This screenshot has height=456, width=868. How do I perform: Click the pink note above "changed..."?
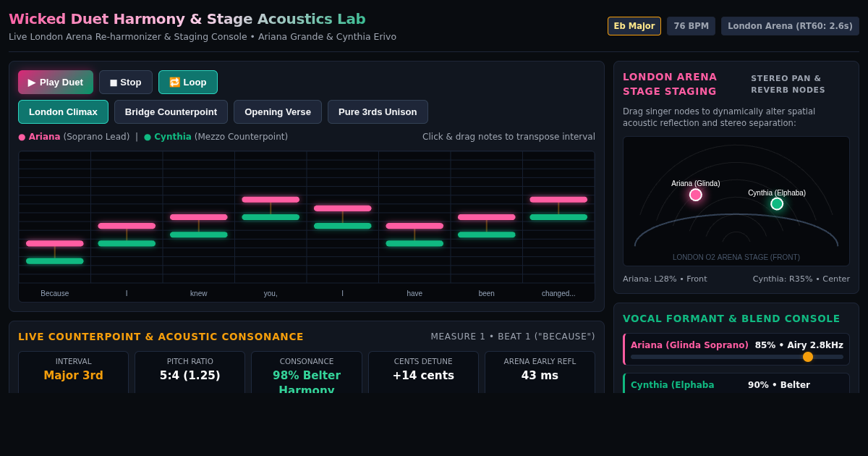[x=558, y=200]
